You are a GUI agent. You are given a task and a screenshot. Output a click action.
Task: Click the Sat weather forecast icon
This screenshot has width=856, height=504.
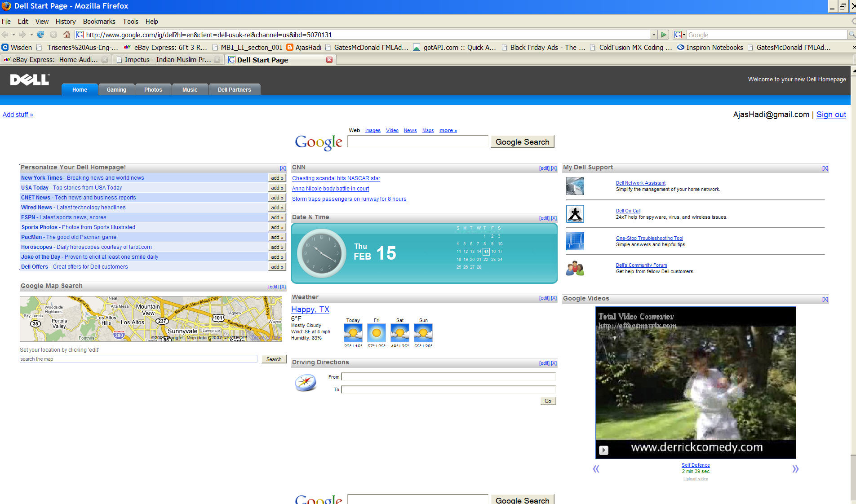coord(400,333)
